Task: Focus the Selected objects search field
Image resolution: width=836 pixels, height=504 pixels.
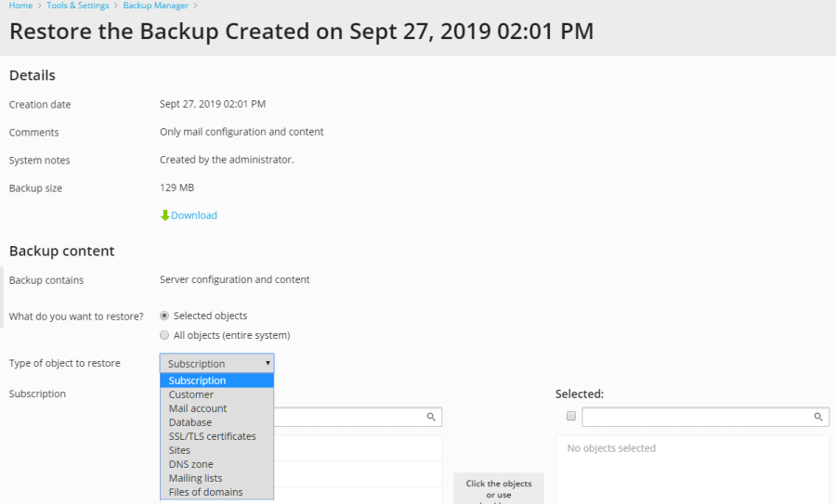Action: [705, 417]
